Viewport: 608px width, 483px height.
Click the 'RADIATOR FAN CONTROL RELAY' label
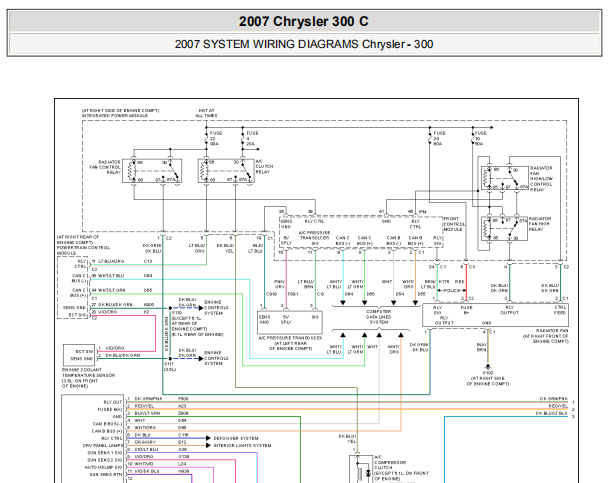pos(105,167)
